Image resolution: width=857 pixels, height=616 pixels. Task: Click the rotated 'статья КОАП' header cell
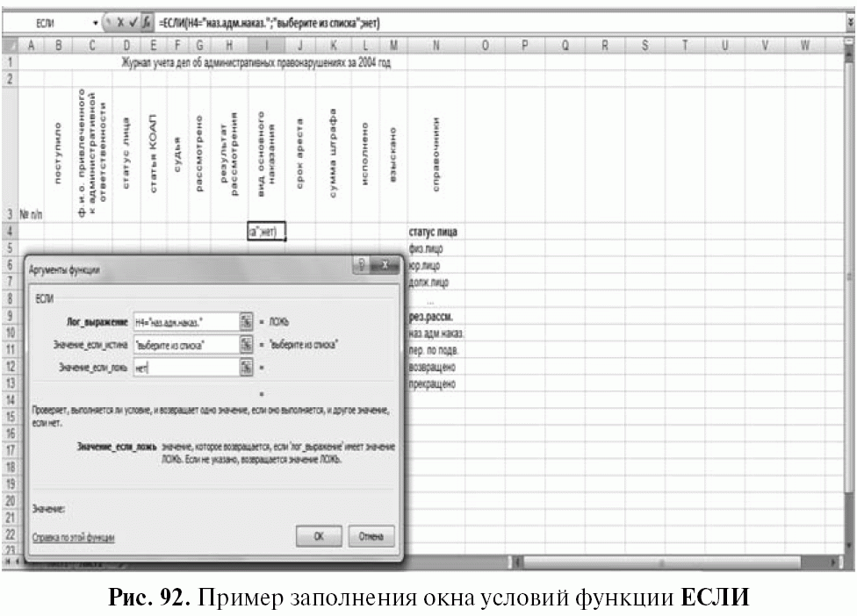pos(154,154)
